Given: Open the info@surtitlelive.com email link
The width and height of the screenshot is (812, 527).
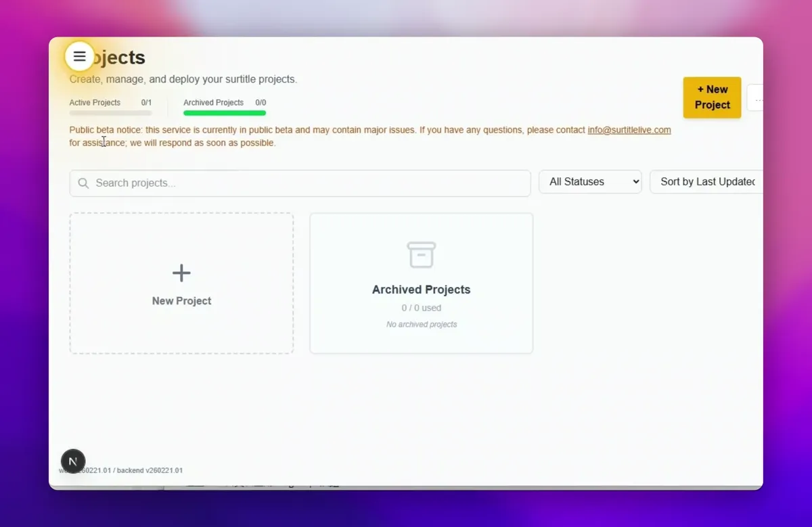Looking at the screenshot, I should click(x=629, y=130).
